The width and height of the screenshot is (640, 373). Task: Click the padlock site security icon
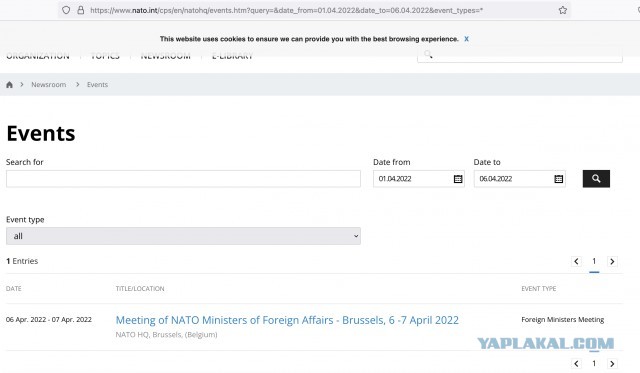pos(81,10)
